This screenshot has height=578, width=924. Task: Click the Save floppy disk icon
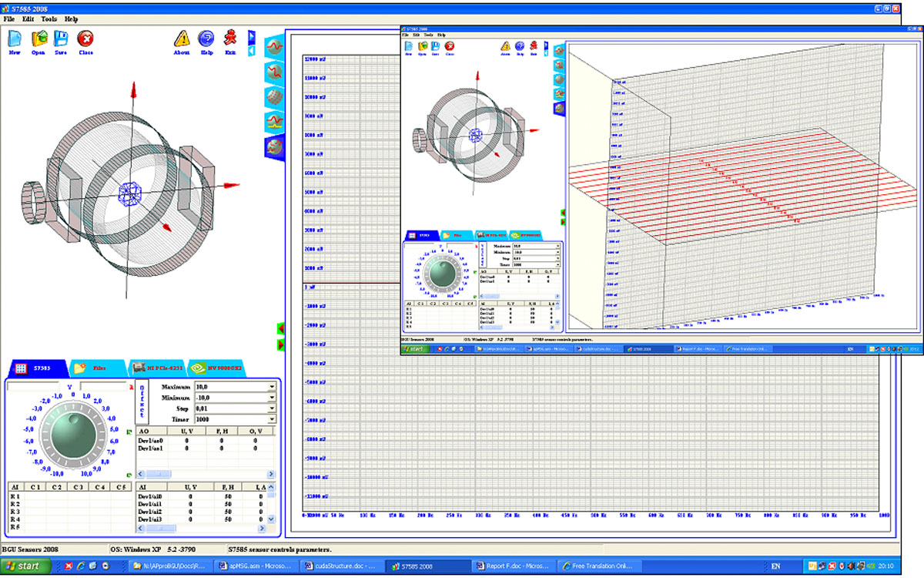tap(61, 39)
